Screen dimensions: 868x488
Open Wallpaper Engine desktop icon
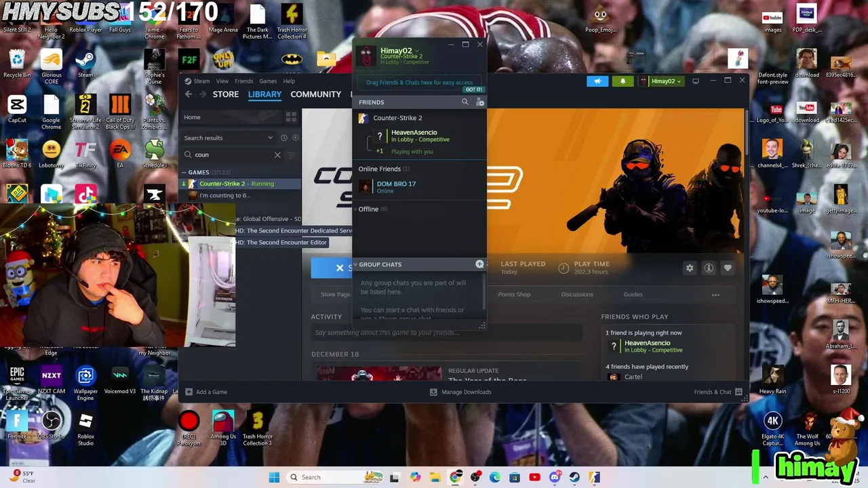(x=85, y=383)
